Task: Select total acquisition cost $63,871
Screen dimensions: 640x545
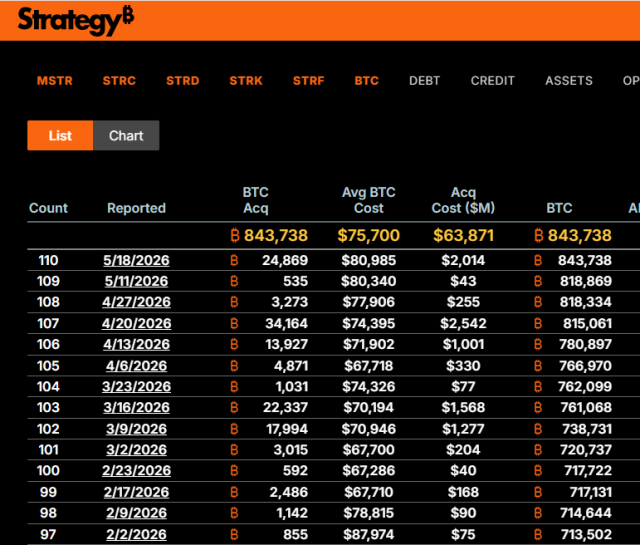Action: click(463, 236)
